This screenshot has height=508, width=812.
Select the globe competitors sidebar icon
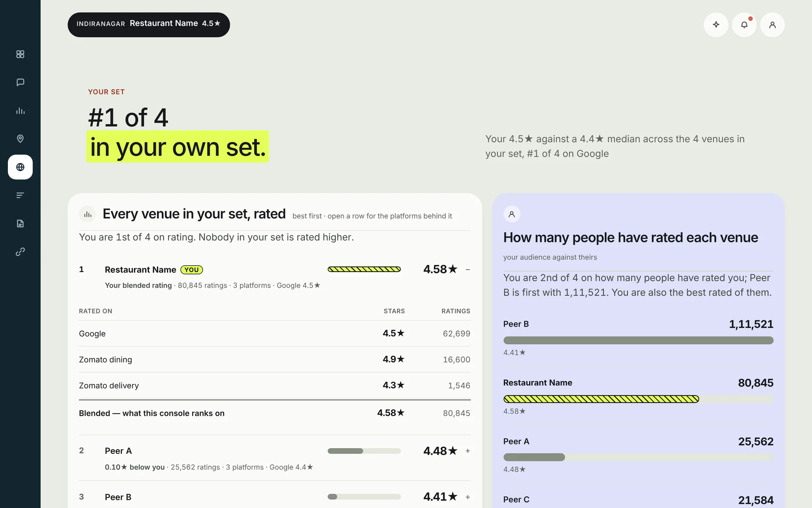pyautogui.click(x=20, y=167)
